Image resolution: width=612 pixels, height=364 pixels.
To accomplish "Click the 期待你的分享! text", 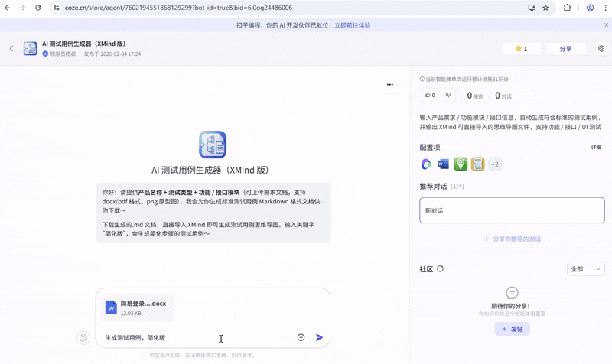I will click(510, 306).
